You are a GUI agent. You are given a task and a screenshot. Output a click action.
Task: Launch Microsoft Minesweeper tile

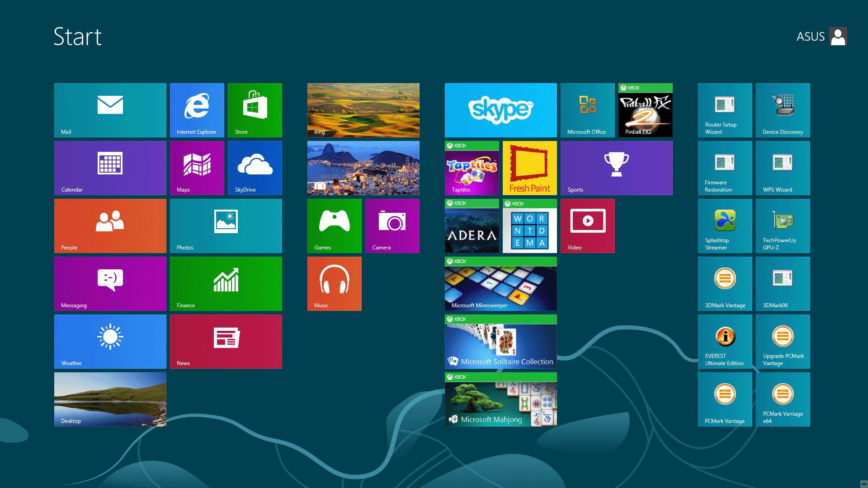501,284
